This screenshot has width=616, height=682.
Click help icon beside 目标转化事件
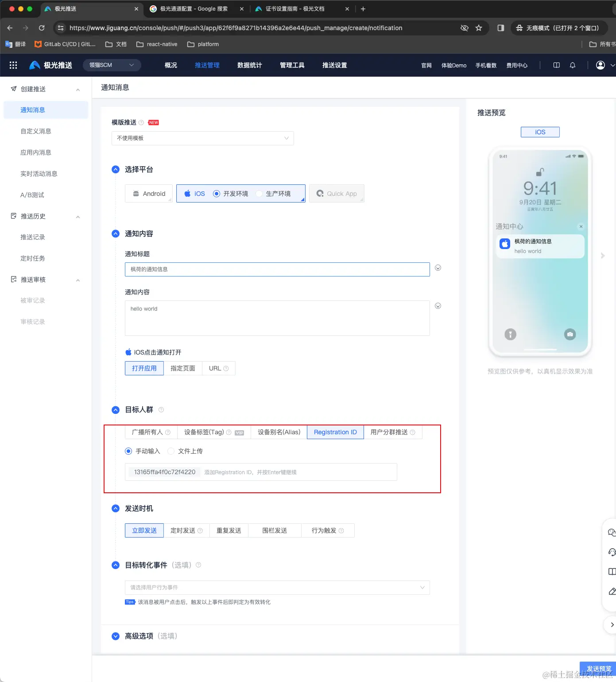(x=198, y=565)
